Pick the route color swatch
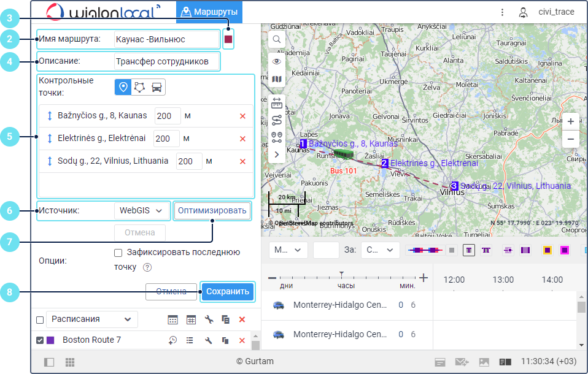588x374 pixels. point(228,39)
